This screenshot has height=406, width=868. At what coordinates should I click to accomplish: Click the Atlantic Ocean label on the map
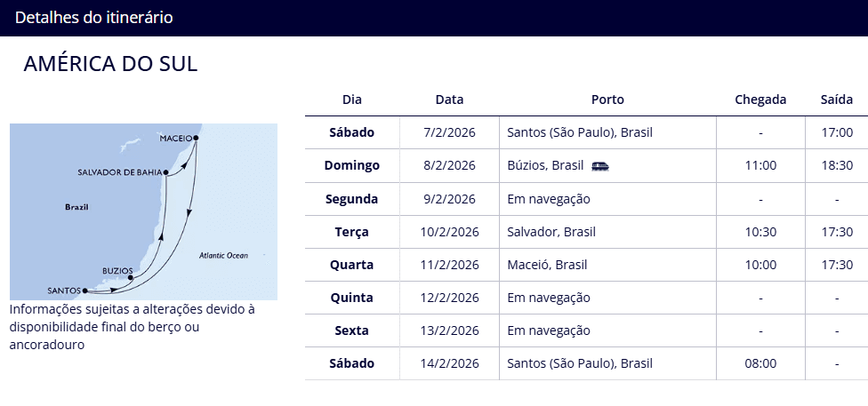(223, 256)
